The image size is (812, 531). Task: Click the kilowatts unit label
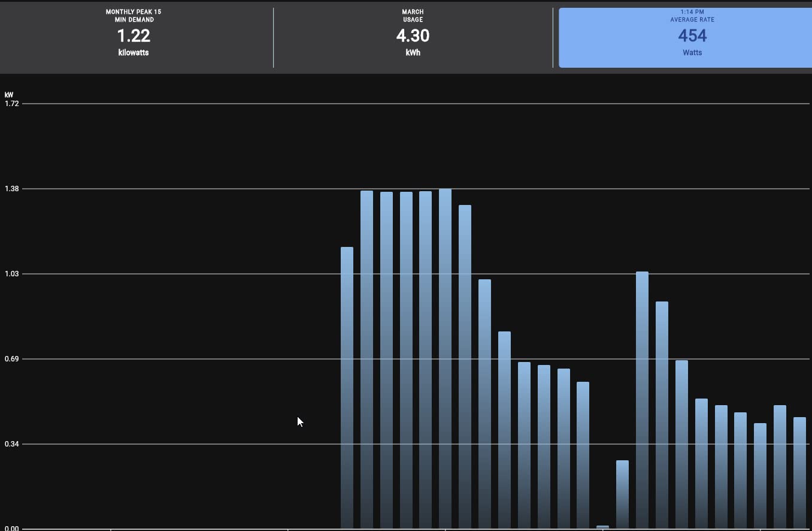[x=134, y=53]
